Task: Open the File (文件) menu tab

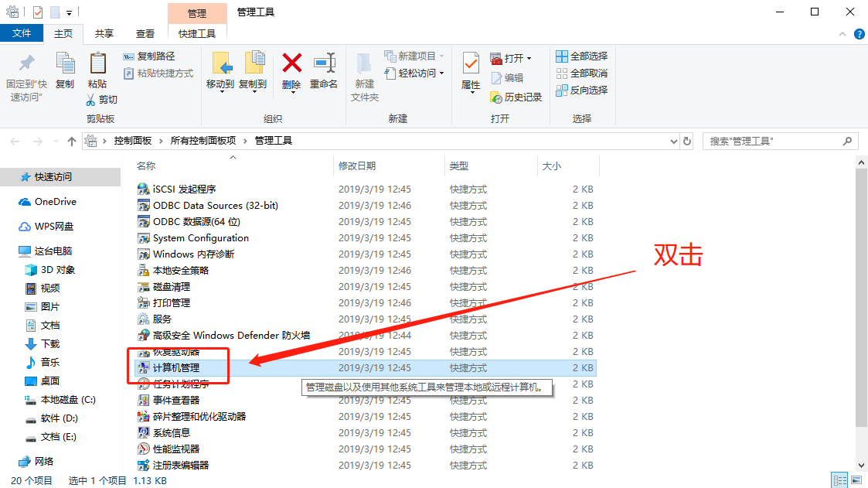Action: pos(22,33)
